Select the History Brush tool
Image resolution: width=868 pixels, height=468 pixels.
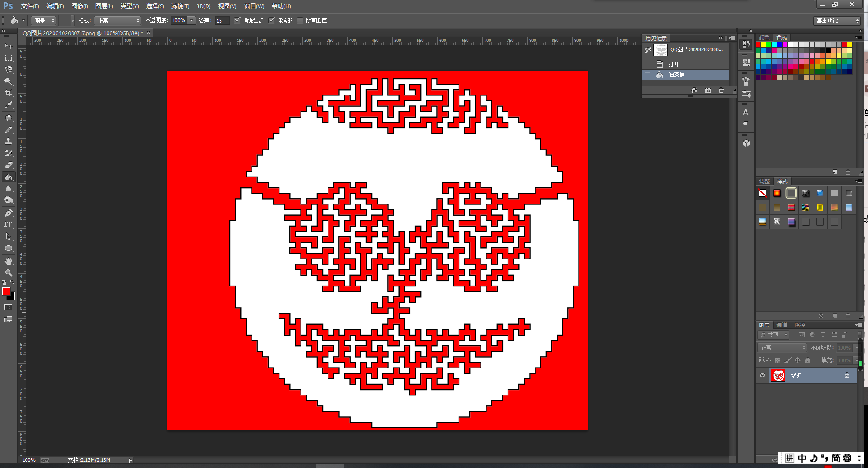point(9,153)
